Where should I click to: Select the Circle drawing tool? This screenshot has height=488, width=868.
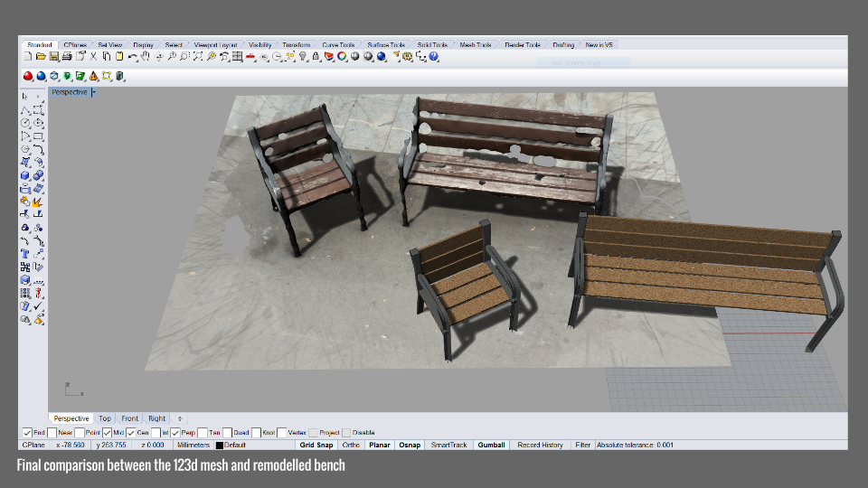(25, 123)
